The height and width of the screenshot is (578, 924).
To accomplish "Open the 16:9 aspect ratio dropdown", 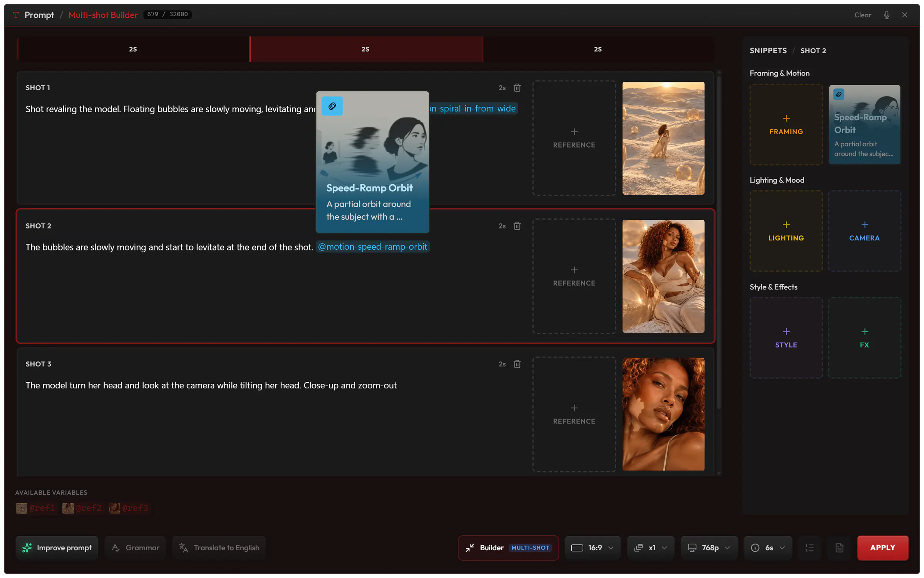I will coord(592,548).
